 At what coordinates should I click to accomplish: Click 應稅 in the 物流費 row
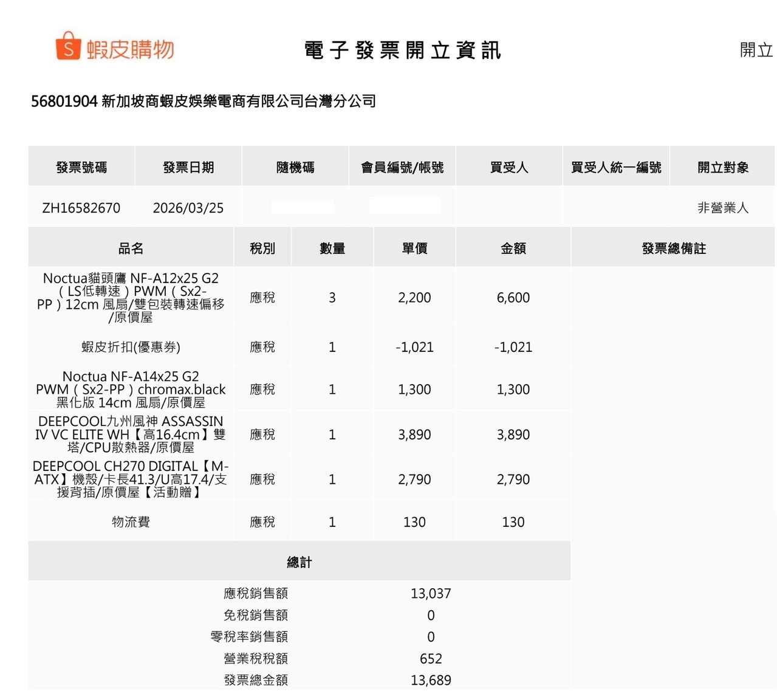coord(262,522)
